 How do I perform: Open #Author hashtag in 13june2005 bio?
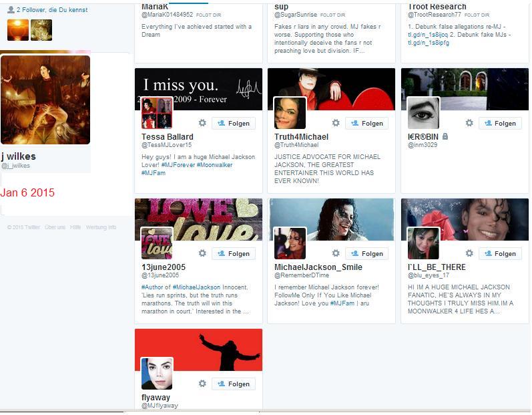152,287
